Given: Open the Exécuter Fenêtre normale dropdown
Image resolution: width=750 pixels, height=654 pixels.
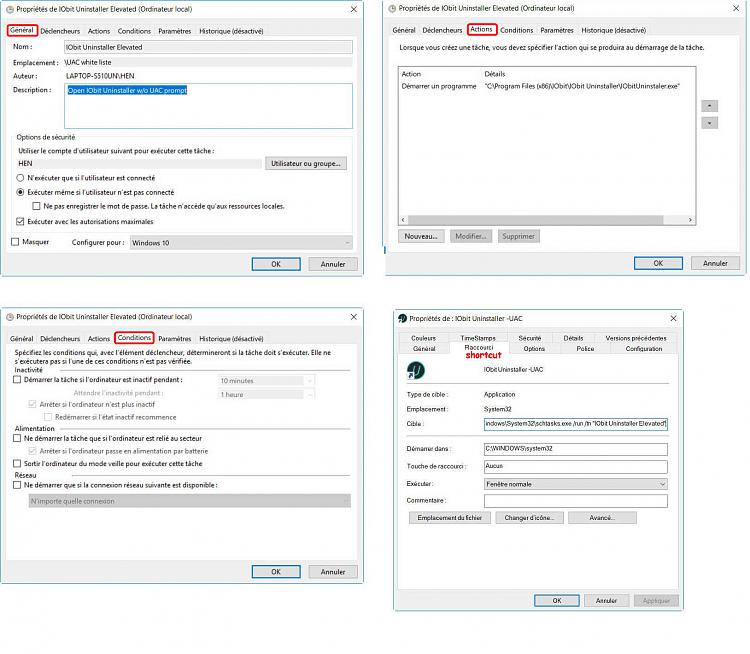Looking at the screenshot, I should coord(575,484).
